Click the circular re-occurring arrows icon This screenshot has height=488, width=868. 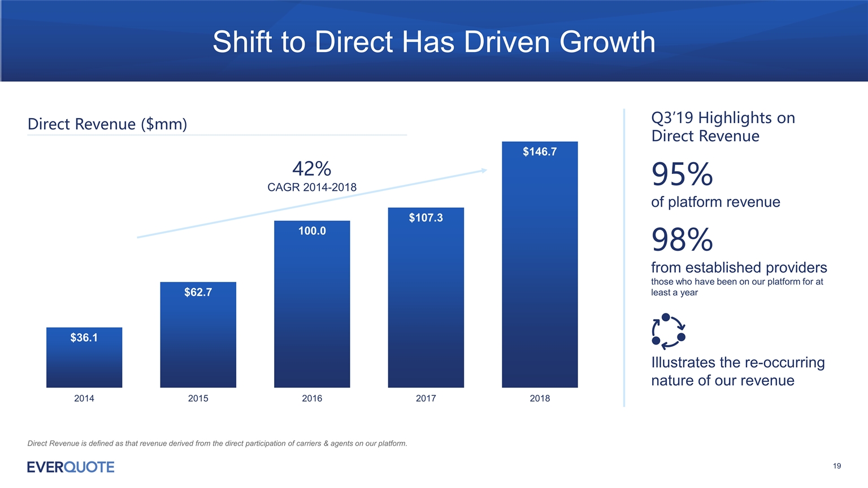pos(669,332)
